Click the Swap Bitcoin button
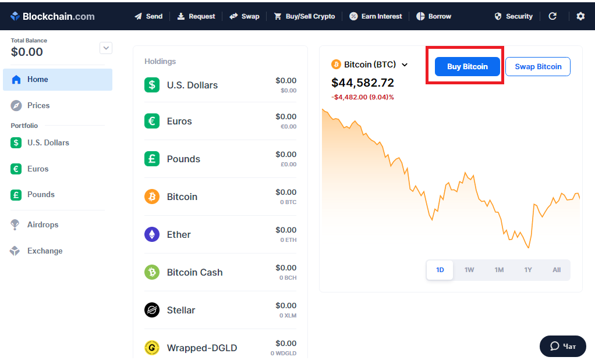595x364 pixels. coord(538,67)
